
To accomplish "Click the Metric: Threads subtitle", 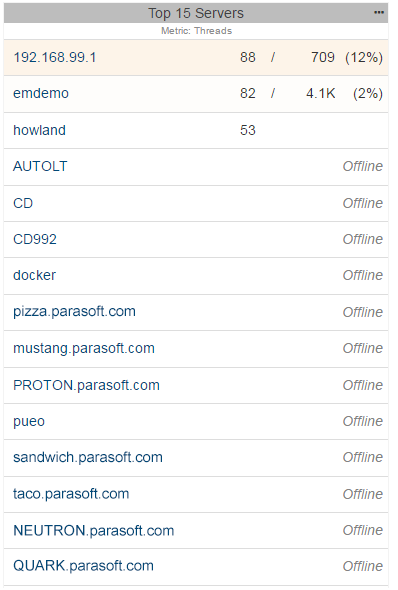I will [196, 31].
